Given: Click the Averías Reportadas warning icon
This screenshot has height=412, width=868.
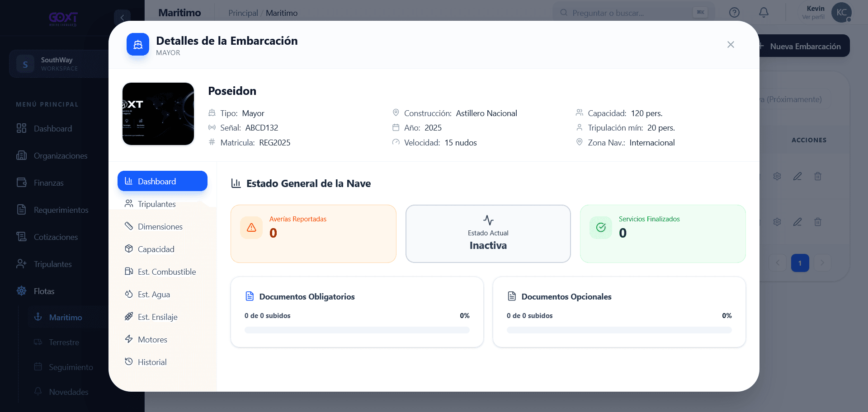Looking at the screenshot, I should pos(251,227).
